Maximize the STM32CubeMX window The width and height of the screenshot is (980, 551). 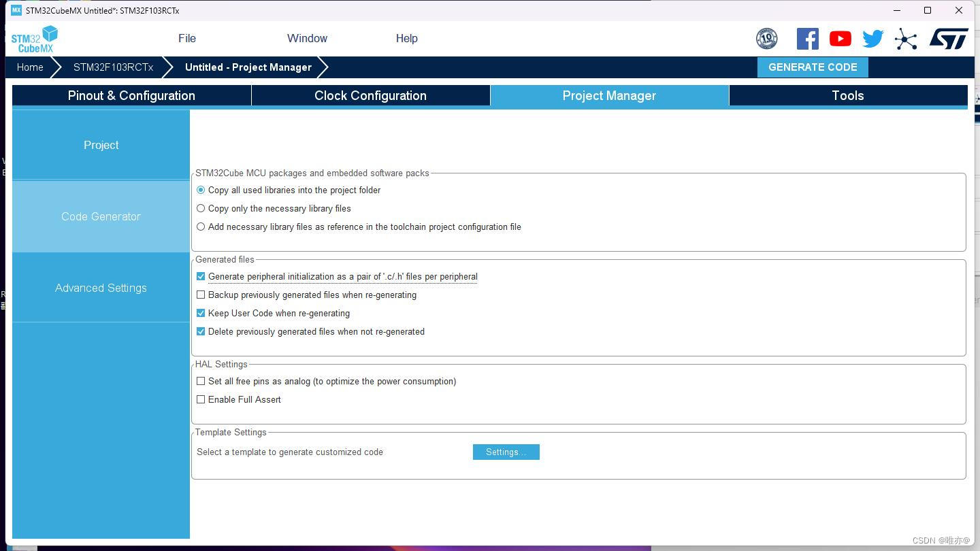click(928, 10)
